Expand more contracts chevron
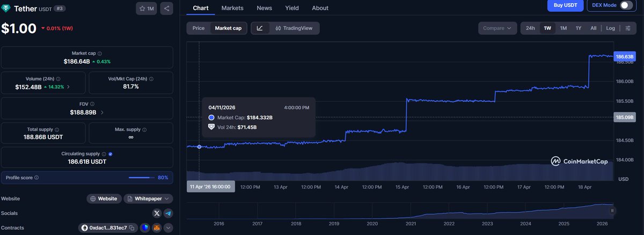 coord(168,228)
